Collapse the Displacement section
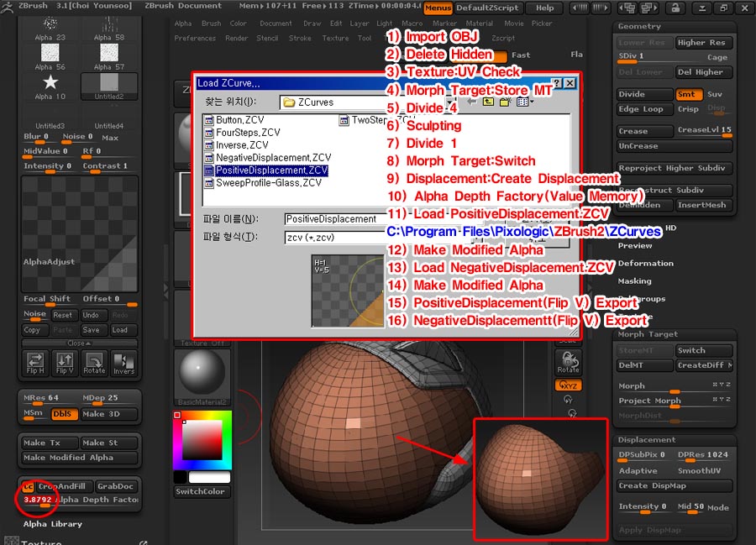This screenshot has width=756, height=545. [647, 440]
